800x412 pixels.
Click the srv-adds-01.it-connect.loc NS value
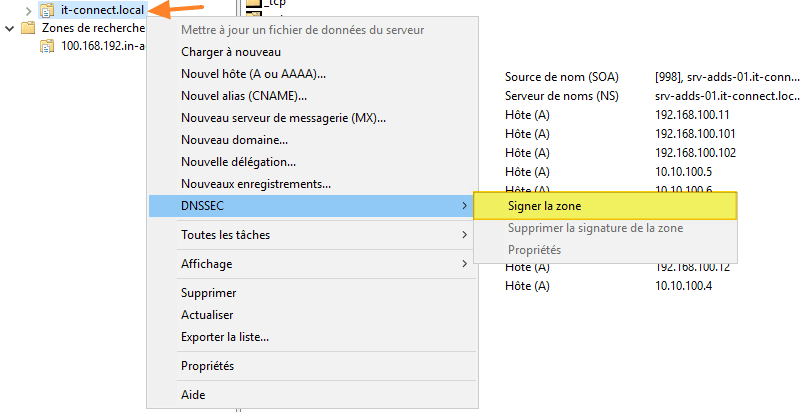pos(727,96)
